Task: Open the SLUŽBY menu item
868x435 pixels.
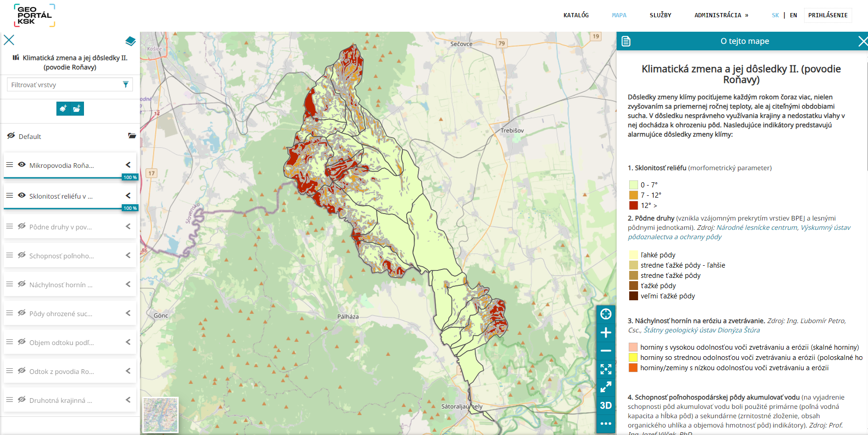Action: (x=660, y=15)
